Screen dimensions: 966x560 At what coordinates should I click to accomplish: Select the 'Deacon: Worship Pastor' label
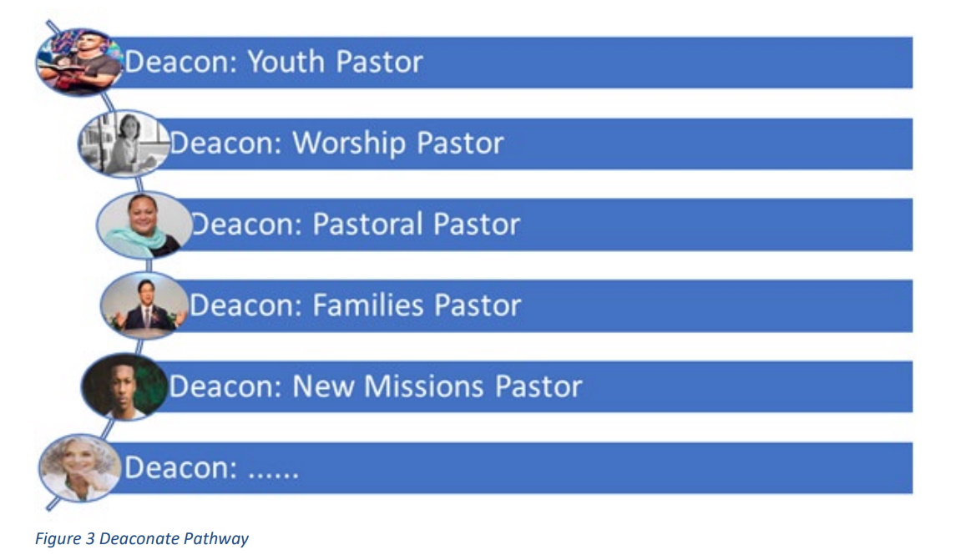click(x=336, y=143)
